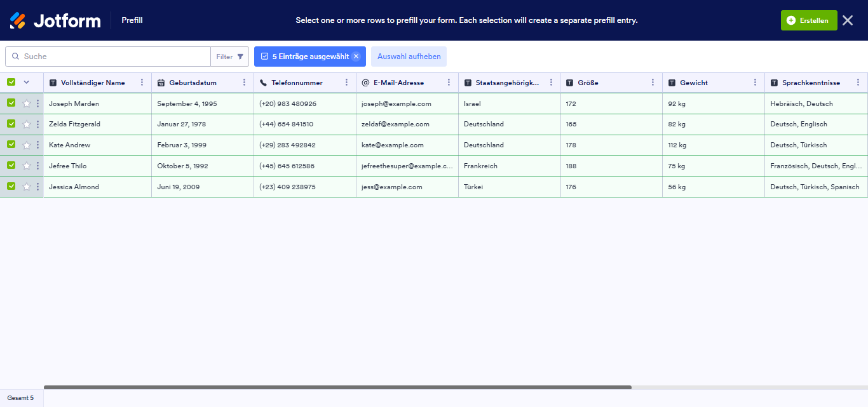The image size is (868, 407).
Task: Click the Türkei cell
Action: point(510,187)
